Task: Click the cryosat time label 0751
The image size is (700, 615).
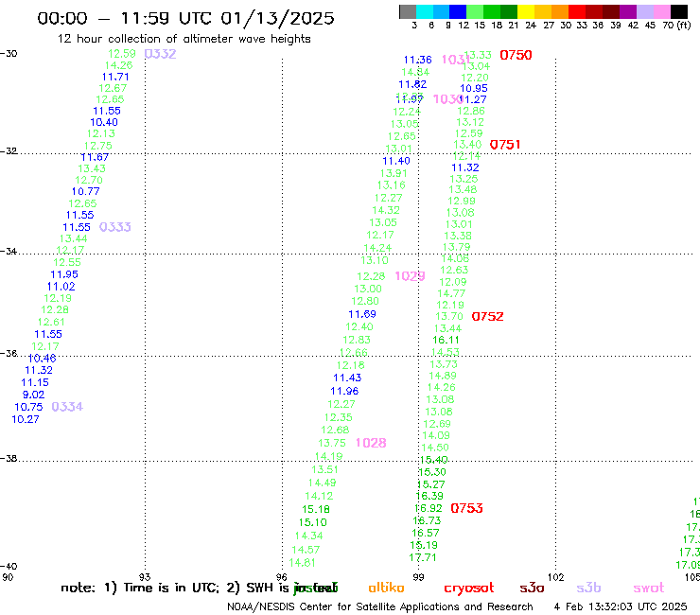Action: [x=505, y=145]
